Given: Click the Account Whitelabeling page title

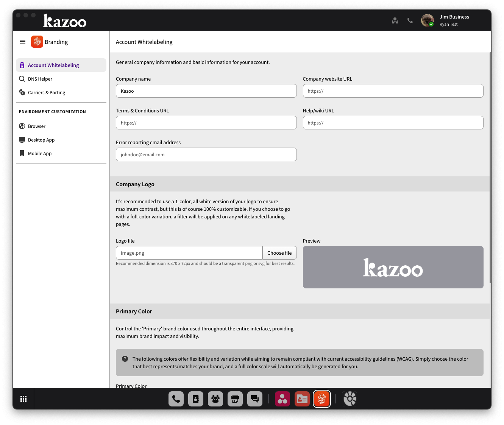Looking at the screenshot, I should [144, 42].
